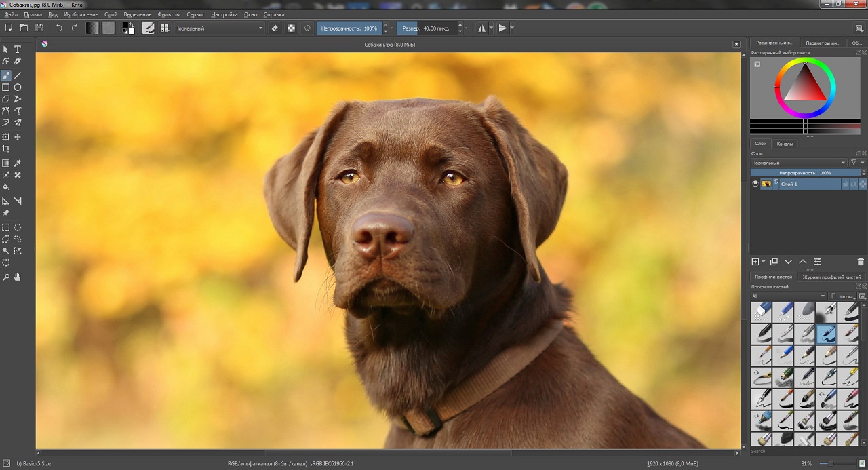
Task: Select the Rectangular selection tool
Action: pos(6,228)
